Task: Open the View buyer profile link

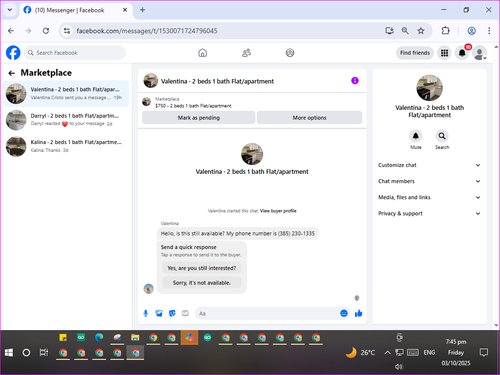Action: (x=278, y=211)
